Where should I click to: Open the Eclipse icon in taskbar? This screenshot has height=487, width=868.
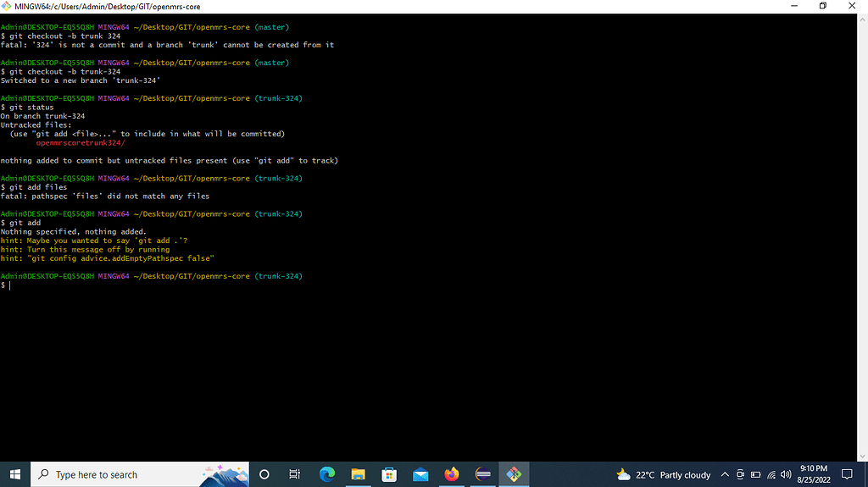pyautogui.click(x=482, y=474)
